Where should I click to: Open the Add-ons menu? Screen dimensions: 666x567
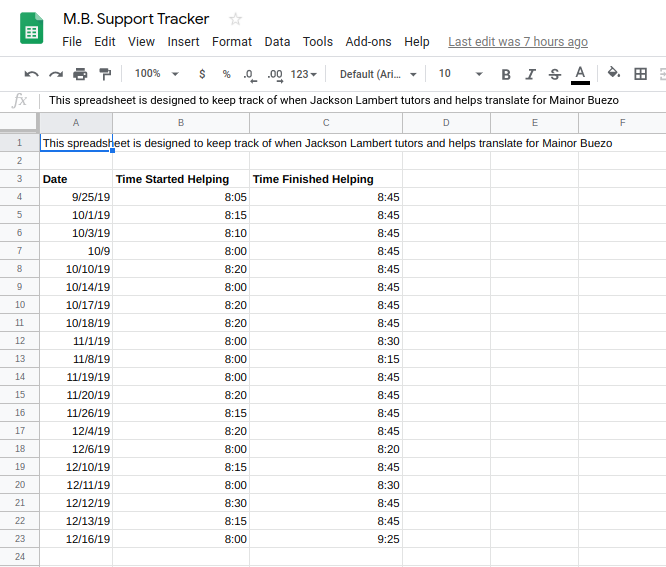368,42
